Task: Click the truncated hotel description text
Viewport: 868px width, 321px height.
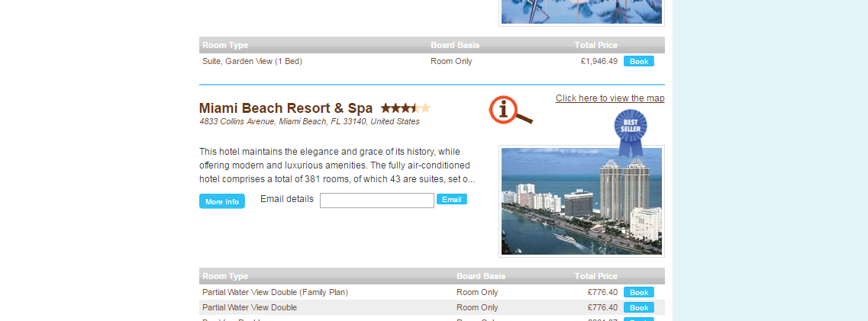Action: [x=337, y=165]
